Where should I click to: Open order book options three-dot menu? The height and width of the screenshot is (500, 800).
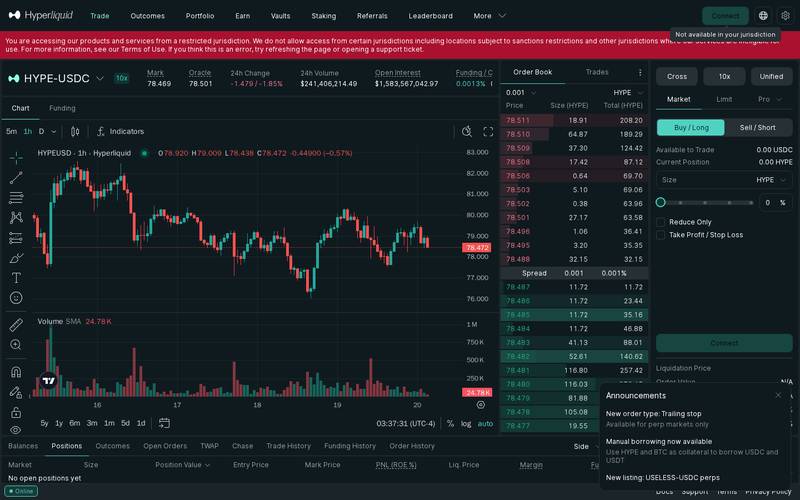[x=640, y=72]
